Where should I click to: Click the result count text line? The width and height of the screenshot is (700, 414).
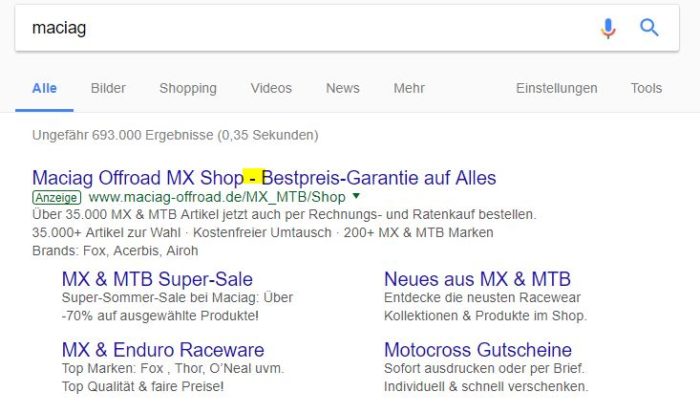click(x=175, y=134)
